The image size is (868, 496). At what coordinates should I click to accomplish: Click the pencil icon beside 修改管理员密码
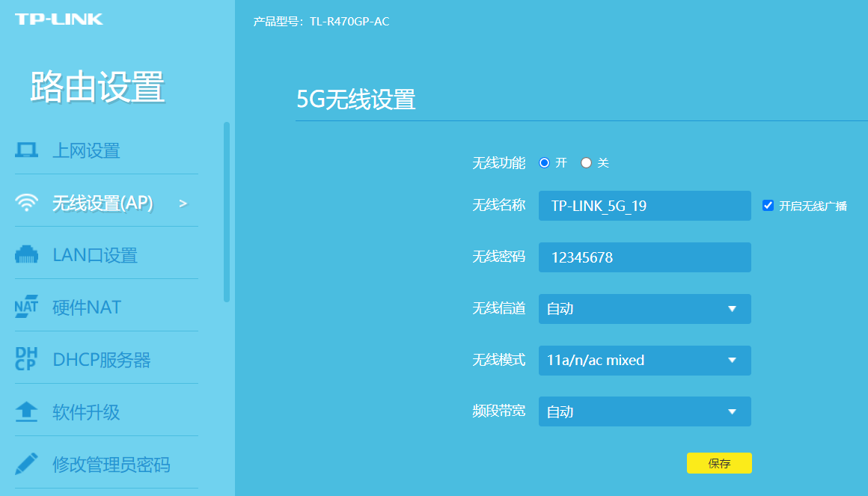pyautogui.click(x=26, y=463)
